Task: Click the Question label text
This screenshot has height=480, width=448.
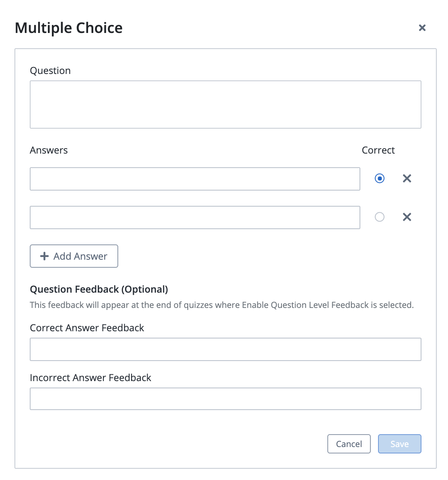Action: (x=50, y=71)
